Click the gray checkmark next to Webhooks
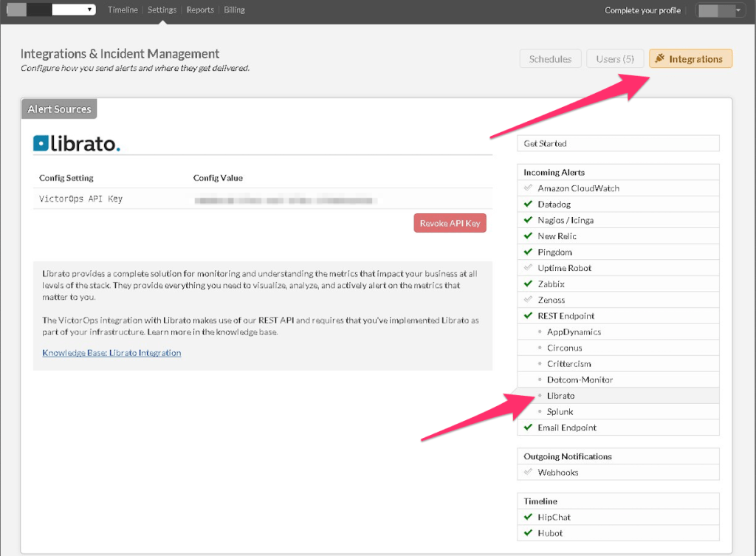The image size is (756, 556). point(528,473)
